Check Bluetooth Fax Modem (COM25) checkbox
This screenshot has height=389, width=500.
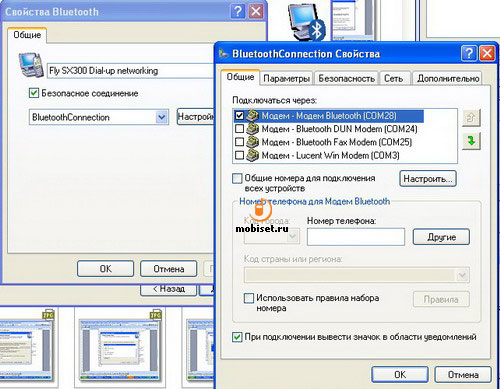click(x=239, y=142)
